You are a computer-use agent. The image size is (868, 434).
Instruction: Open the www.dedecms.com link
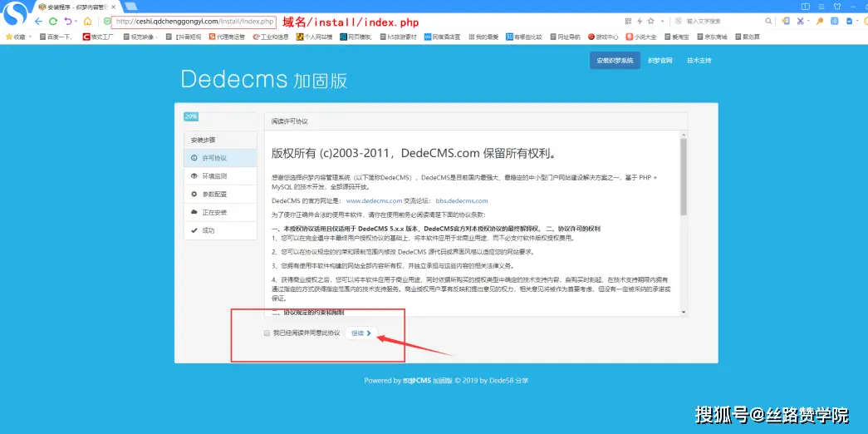click(x=374, y=200)
